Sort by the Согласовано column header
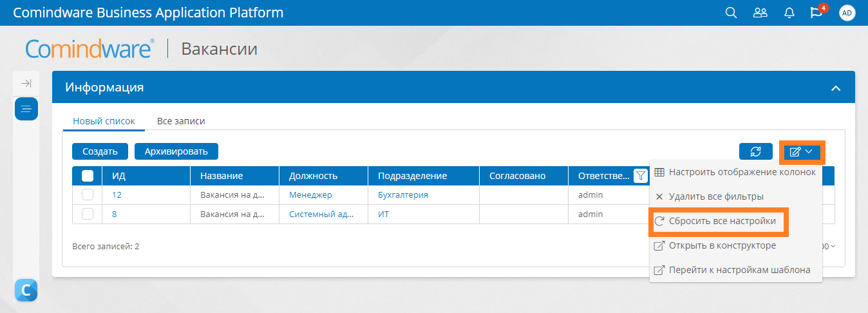Screen dimensions: 868x313 [x=524, y=176]
